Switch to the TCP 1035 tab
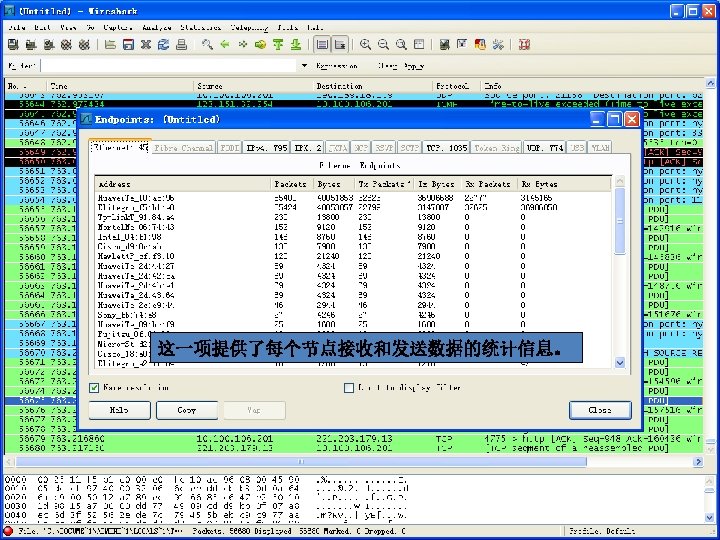 pyautogui.click(x=446, y=148)
